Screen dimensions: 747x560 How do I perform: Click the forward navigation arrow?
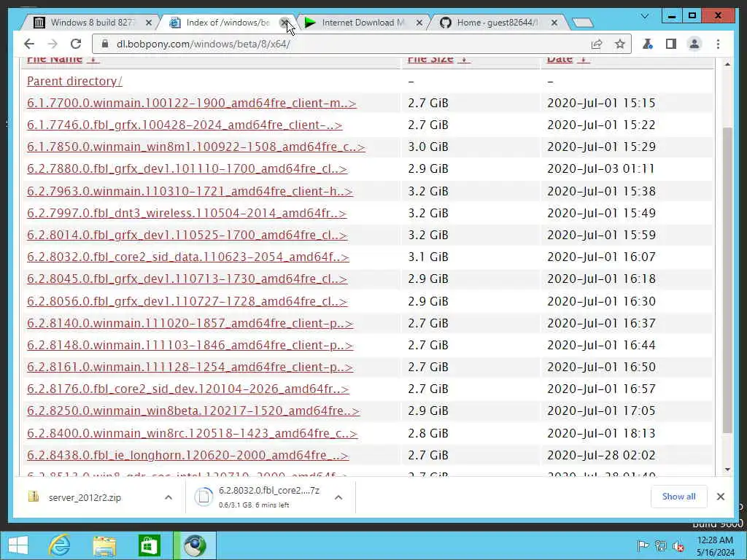[x=53, y=44]
